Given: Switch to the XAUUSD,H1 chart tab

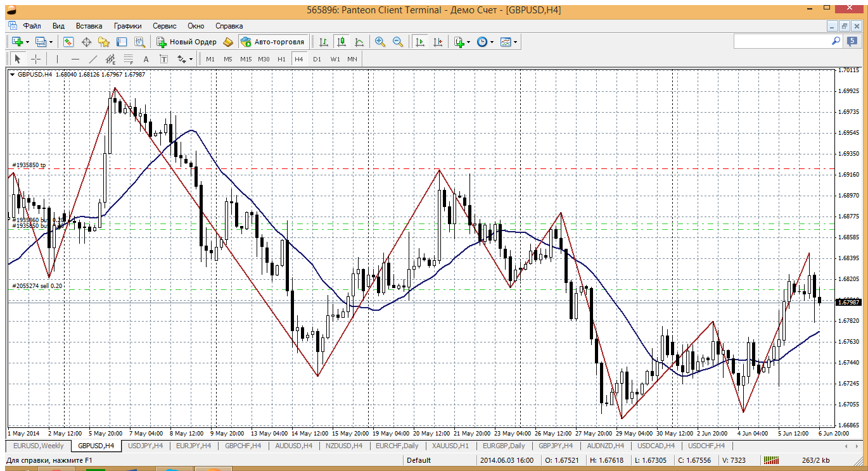Looking at the screenshot, I should coord(449,446).
